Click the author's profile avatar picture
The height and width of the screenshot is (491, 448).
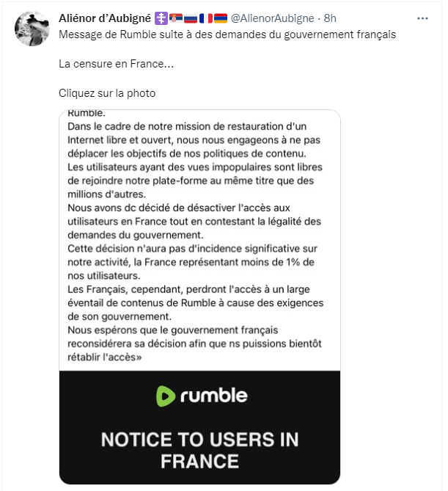(32, 29)
